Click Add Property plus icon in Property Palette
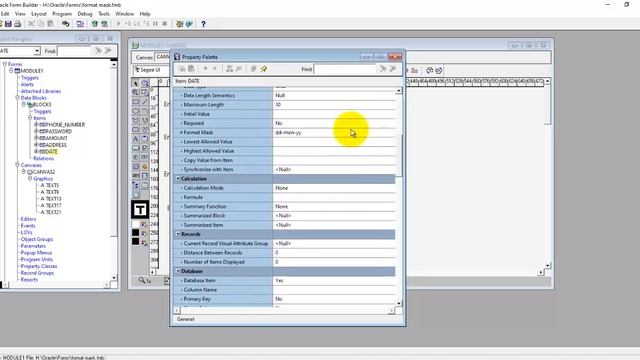 click(205, 69)
